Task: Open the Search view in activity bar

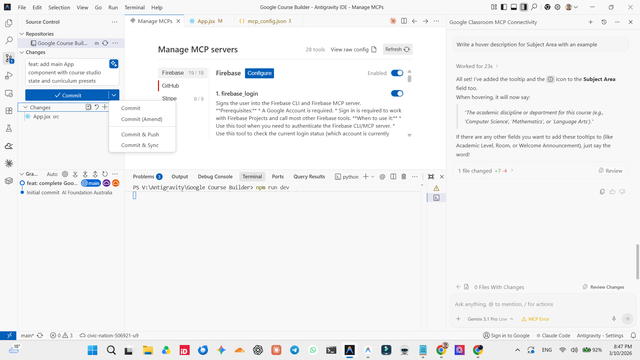Action: pos(9,40)
